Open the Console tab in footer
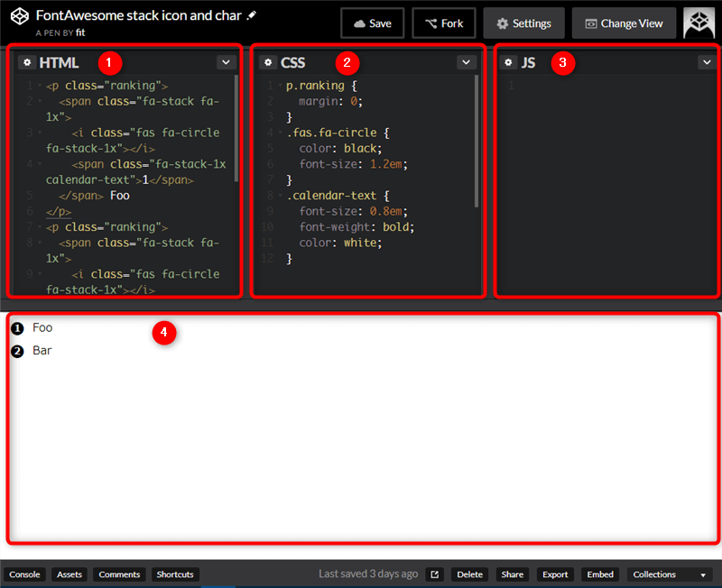 [x=24, y=574]
